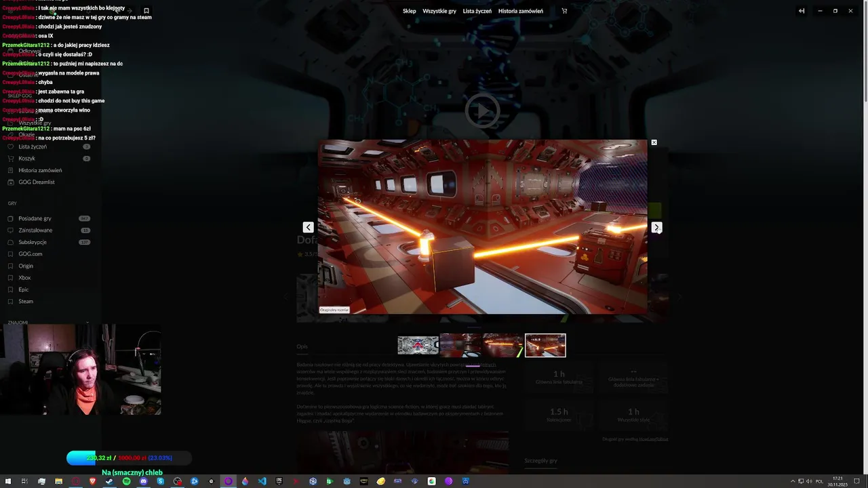The image size is (868, 488).
Task: Click the Szczegóły gry heading
Action: pyautogui.click(x=540, y=461)
